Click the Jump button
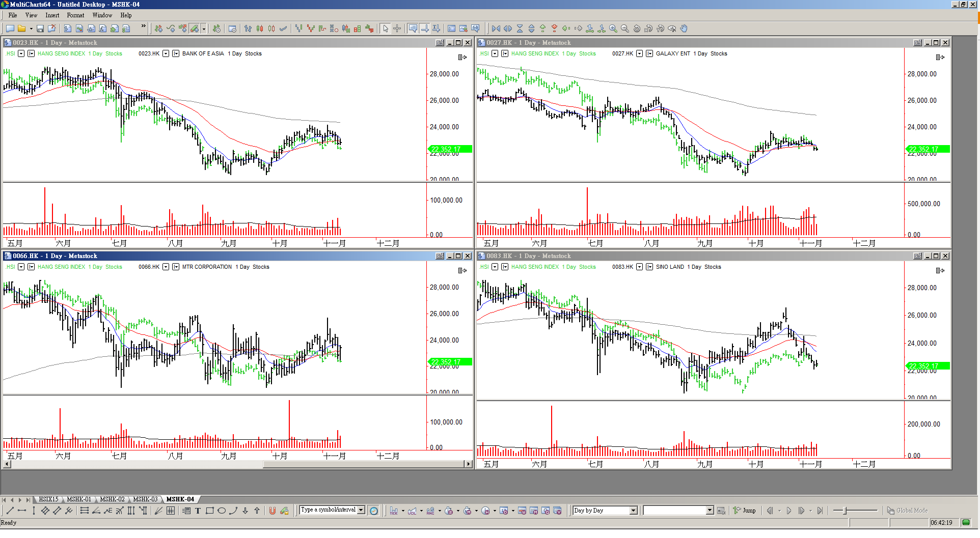980x538 pixels. coord(745,511)
